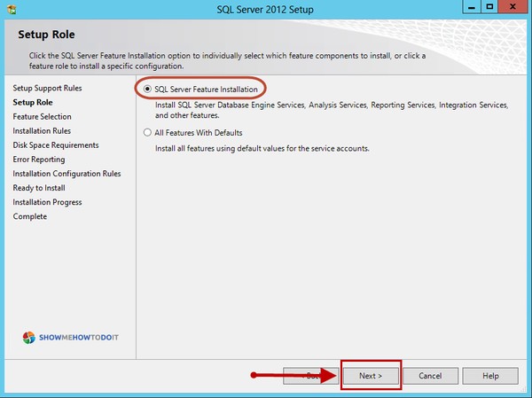Image resolution: width=532 pixels, height=398 pixels.
Task: Open Help for Setup Role
Action: (490, 376)
